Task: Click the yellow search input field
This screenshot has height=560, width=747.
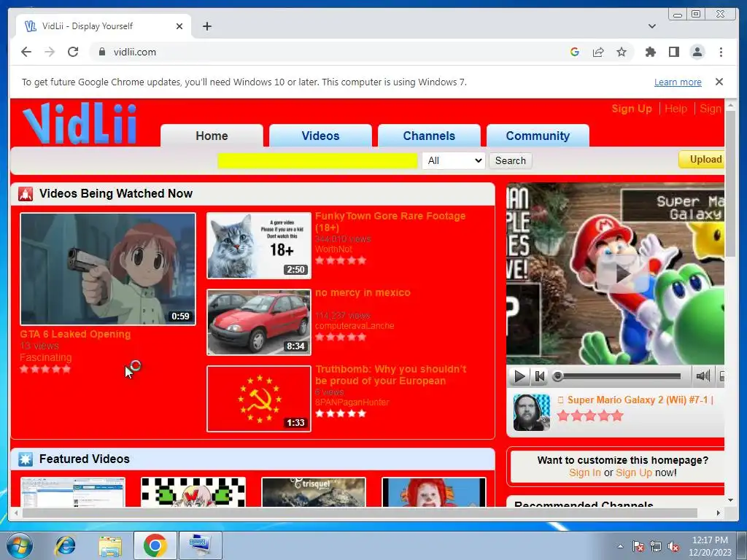Action: point(317,160)
